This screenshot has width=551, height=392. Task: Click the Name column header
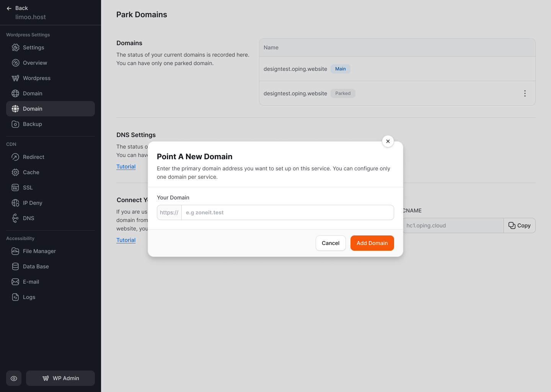pos(271,47)
